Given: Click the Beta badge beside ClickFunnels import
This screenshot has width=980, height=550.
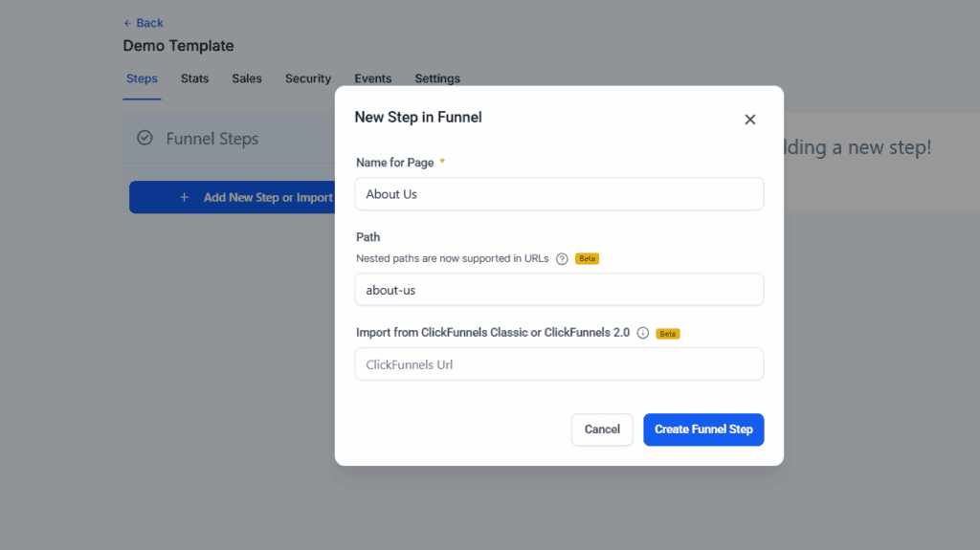Looking at the screenshot, I should pos(667,334).
